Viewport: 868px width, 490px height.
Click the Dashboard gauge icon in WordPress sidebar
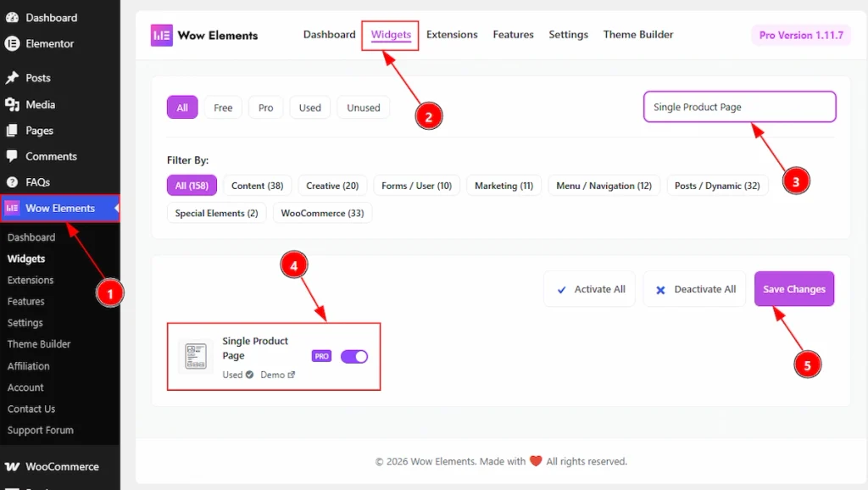(x=12, y=18)
